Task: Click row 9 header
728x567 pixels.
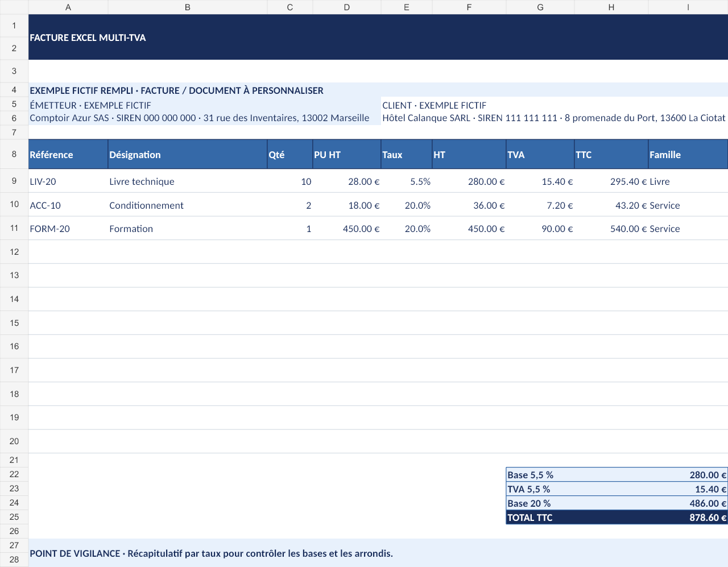Action: coord(14,181)
